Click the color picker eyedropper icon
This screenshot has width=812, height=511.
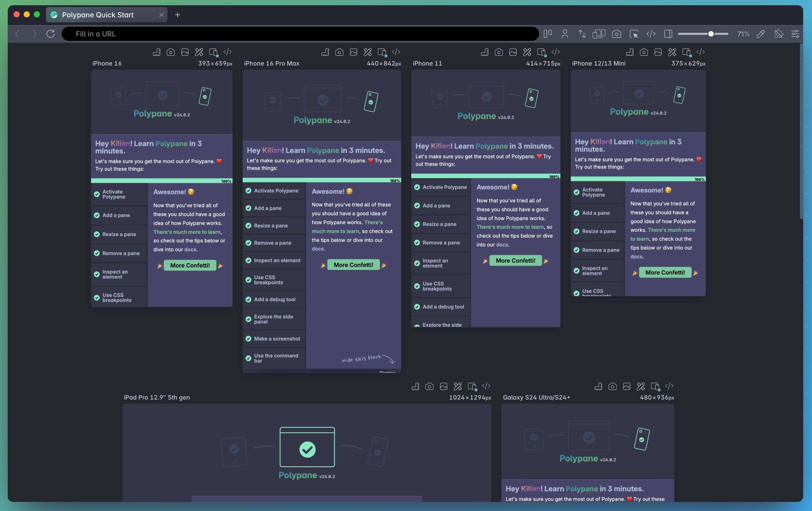coord(761,34)
